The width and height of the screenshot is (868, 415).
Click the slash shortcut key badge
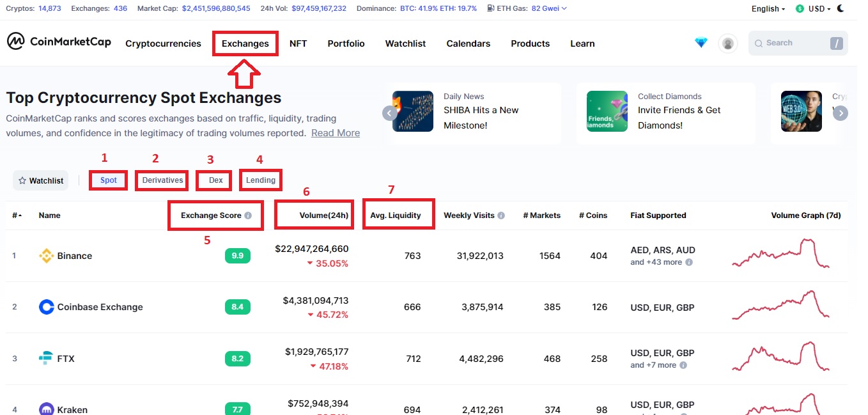(836, 43)
